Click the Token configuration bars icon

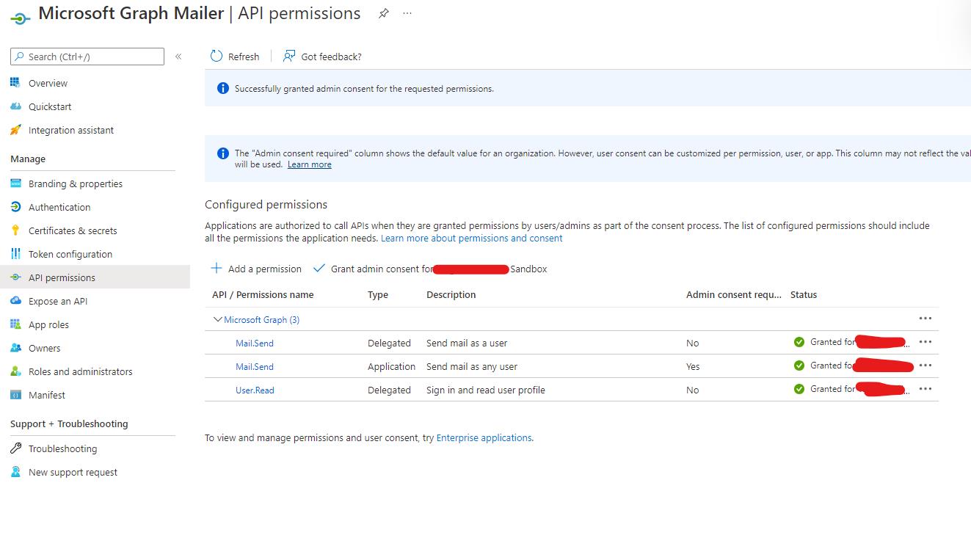coord(15,254)
